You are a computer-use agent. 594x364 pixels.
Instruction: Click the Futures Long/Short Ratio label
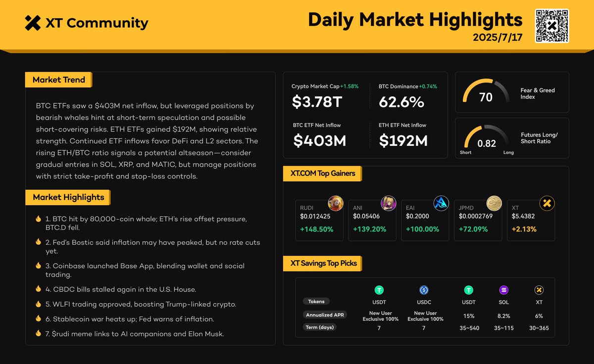[x=539, y=138]
